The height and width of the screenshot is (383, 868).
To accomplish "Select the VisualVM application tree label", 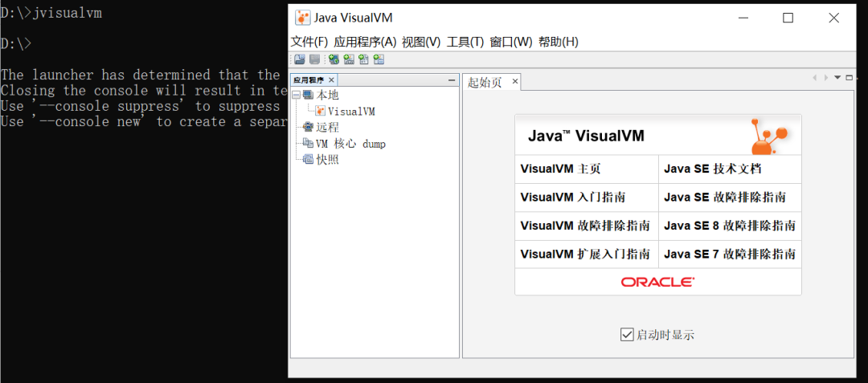I will click(x=351, y=112).
